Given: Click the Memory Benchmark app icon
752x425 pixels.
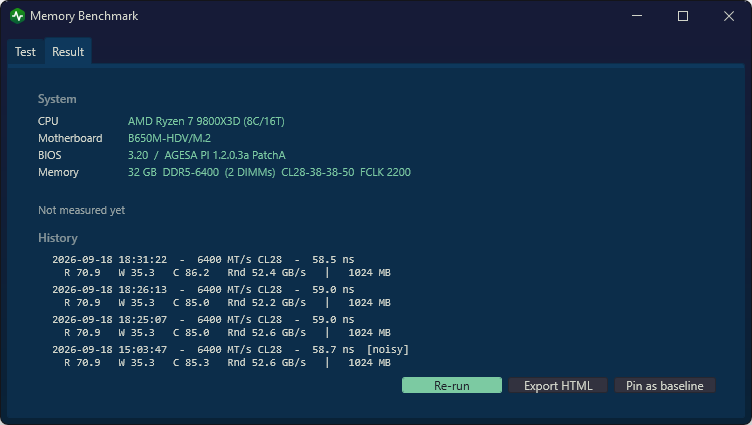Looking at the screenshot, I should (18, 16).
